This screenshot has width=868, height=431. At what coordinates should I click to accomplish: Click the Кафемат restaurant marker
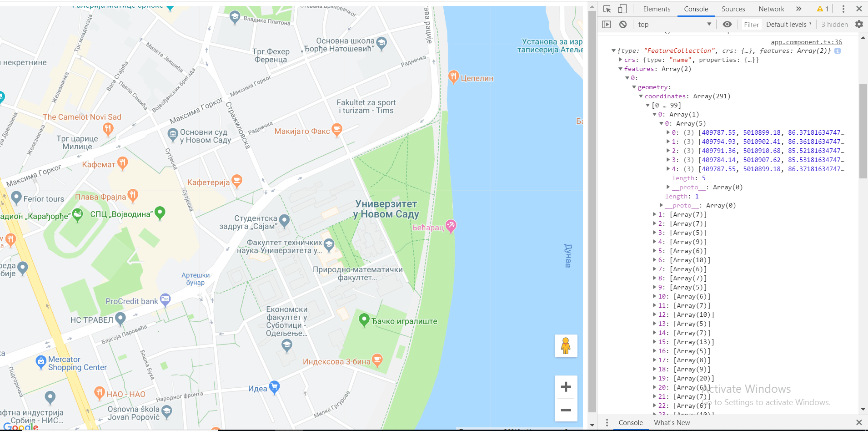tap(122, 163)
